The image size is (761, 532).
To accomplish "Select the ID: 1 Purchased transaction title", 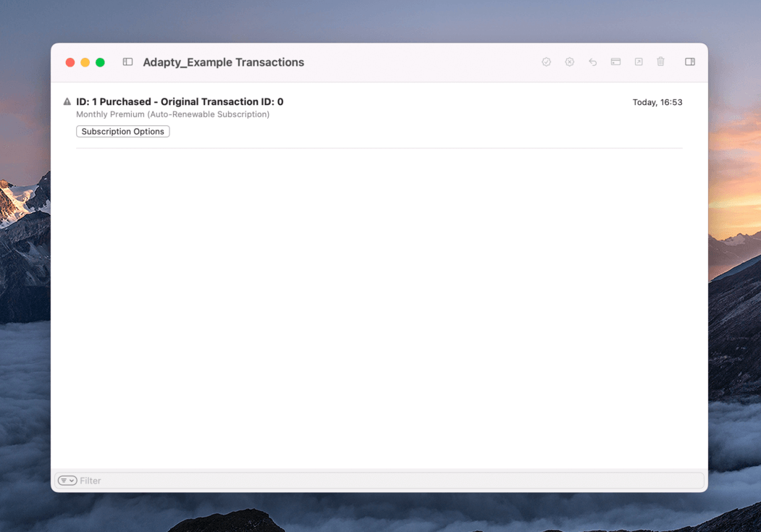I will point(180,102).
